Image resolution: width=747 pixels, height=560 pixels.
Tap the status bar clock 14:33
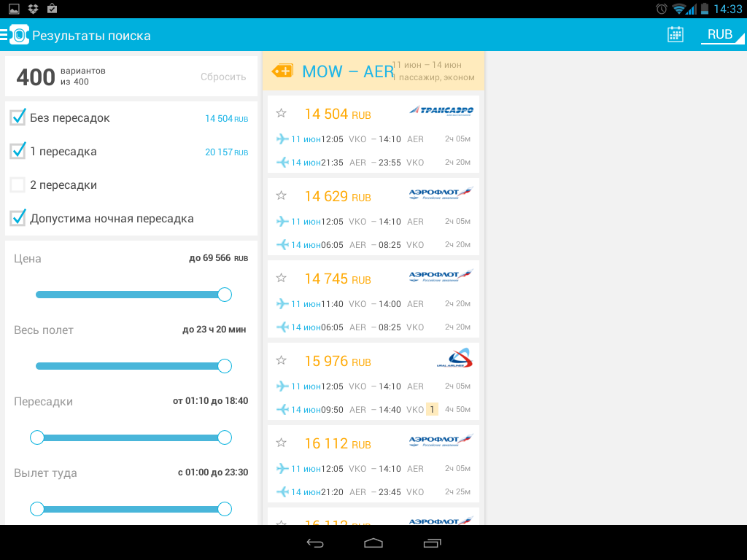pyautogui.click(x=728, y=9)
